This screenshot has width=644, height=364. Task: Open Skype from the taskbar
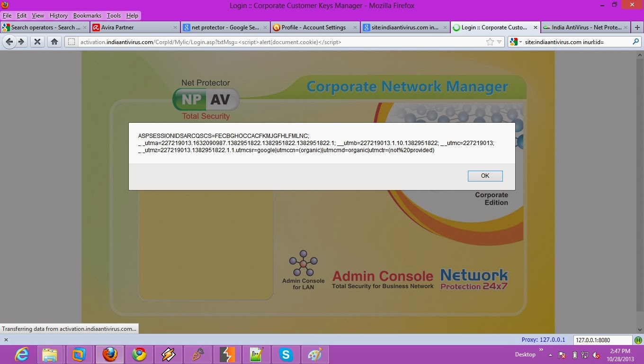(286, 355)
